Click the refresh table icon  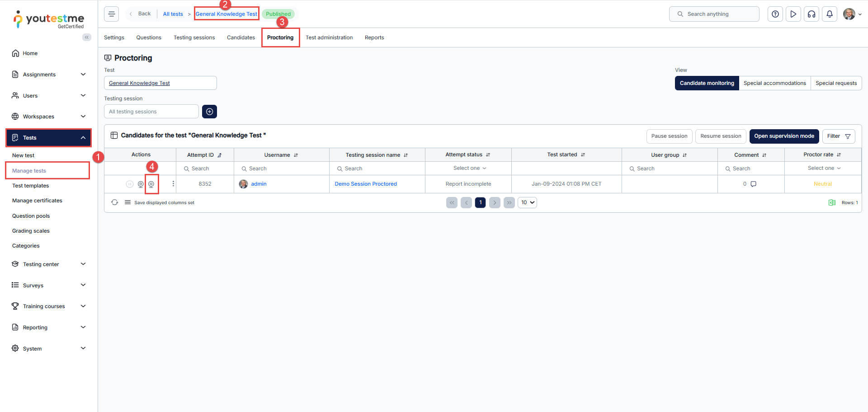coord(115,202)
